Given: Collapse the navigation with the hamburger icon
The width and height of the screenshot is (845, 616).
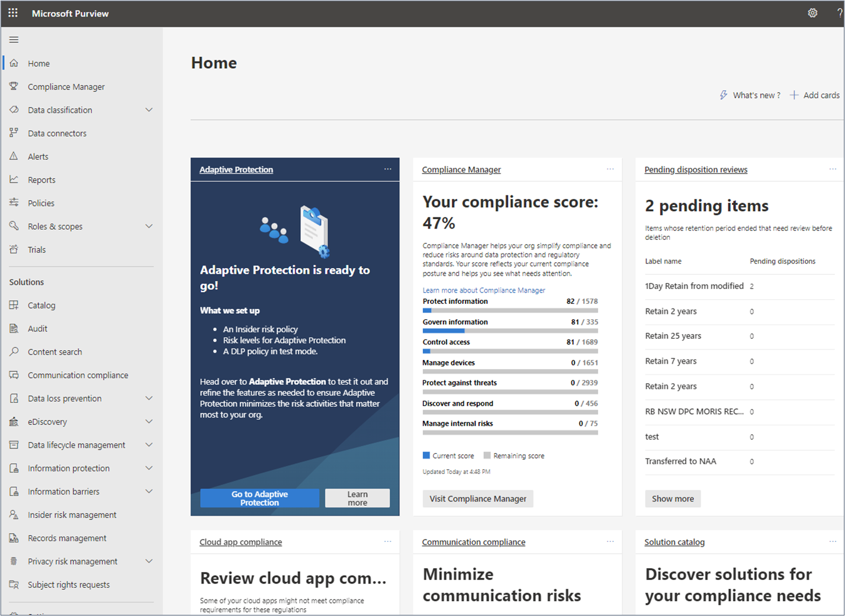Looking at the screenshot, I should click(14, 40).
